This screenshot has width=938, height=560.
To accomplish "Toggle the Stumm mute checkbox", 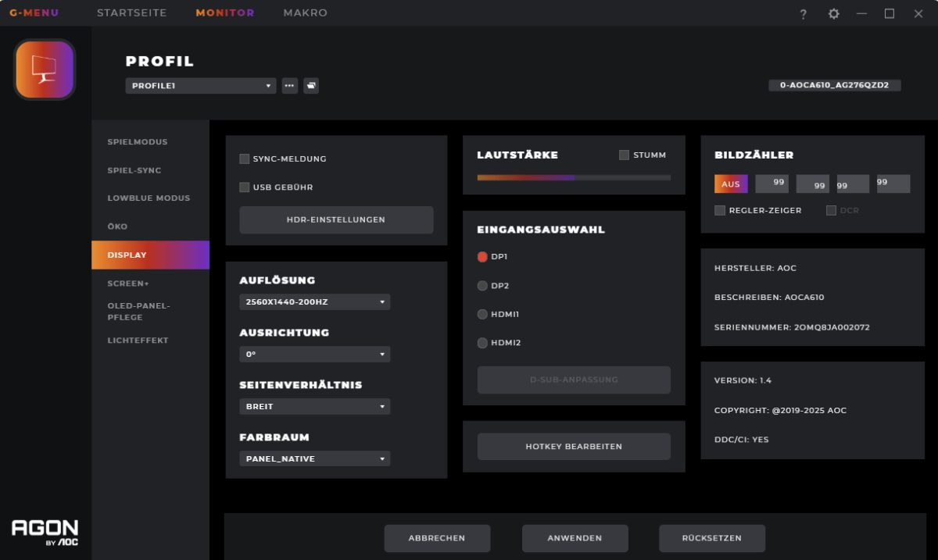I will [624, 155].
